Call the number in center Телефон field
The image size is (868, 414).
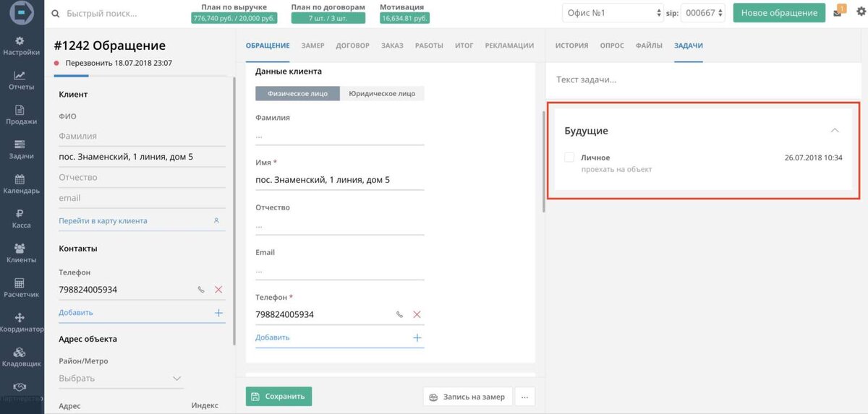[399, 314]
